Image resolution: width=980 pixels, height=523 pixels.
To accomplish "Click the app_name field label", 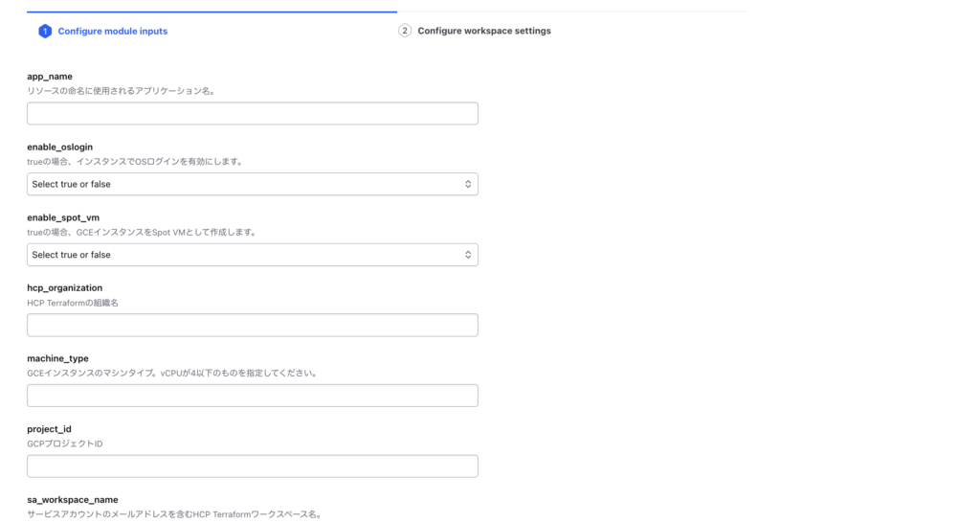I will tap(50, 77).
